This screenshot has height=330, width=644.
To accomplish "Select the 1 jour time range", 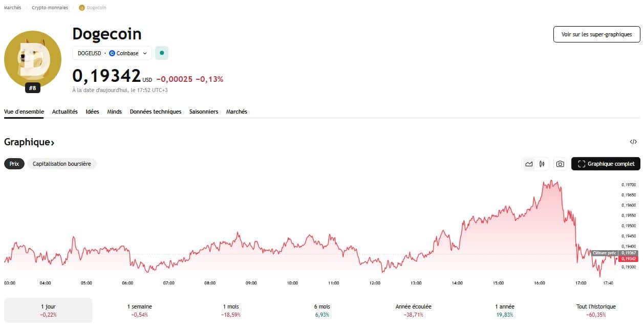I will [x=48, y=310].
